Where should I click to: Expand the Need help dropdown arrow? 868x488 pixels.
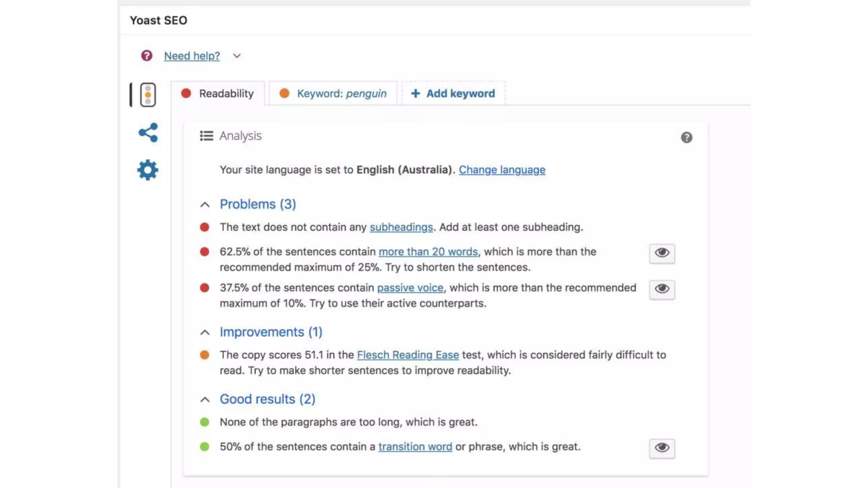tap(237, 56)
